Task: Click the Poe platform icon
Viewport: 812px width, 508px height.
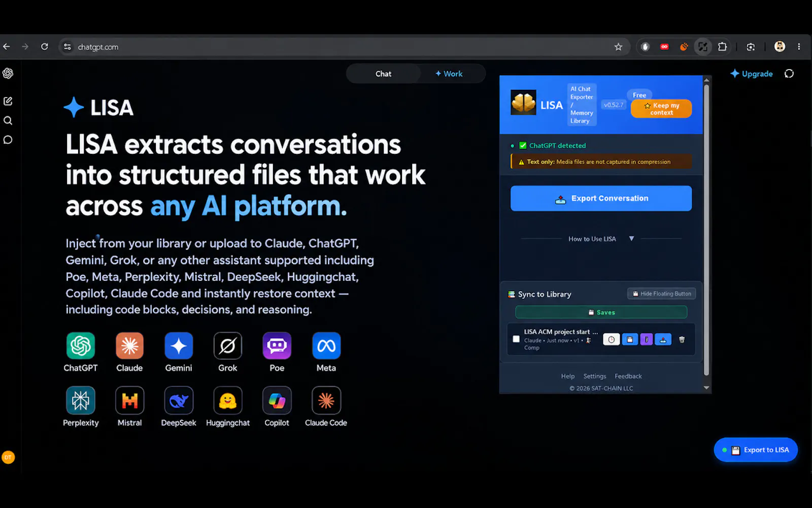Action: pyautogui.click(x=277, y=346)
